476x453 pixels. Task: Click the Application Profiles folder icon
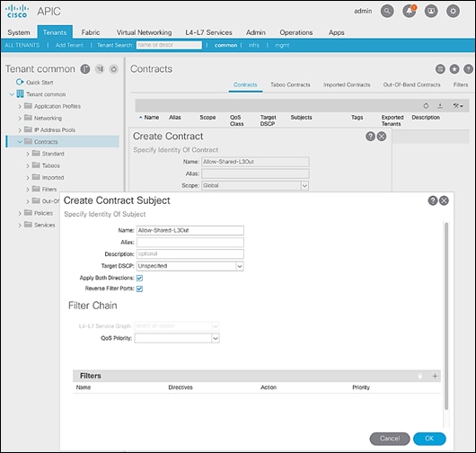point(28,106)
